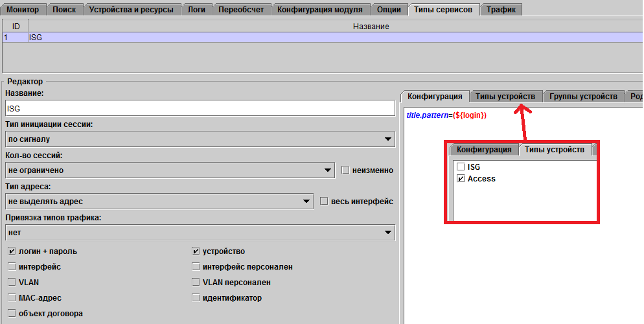644x324 pixels.
Task: Enable VLAN персонален checkbox
Action: [196, 283]
